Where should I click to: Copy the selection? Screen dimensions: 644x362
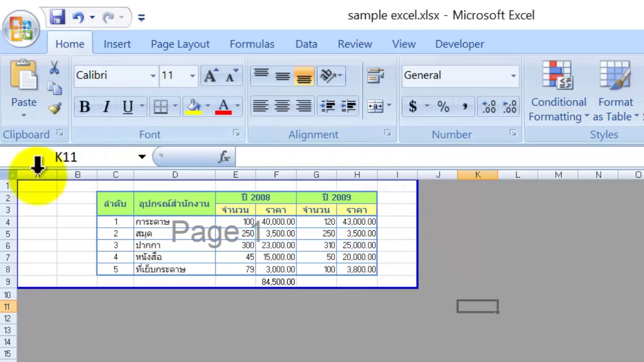click(x=54, y=88)
